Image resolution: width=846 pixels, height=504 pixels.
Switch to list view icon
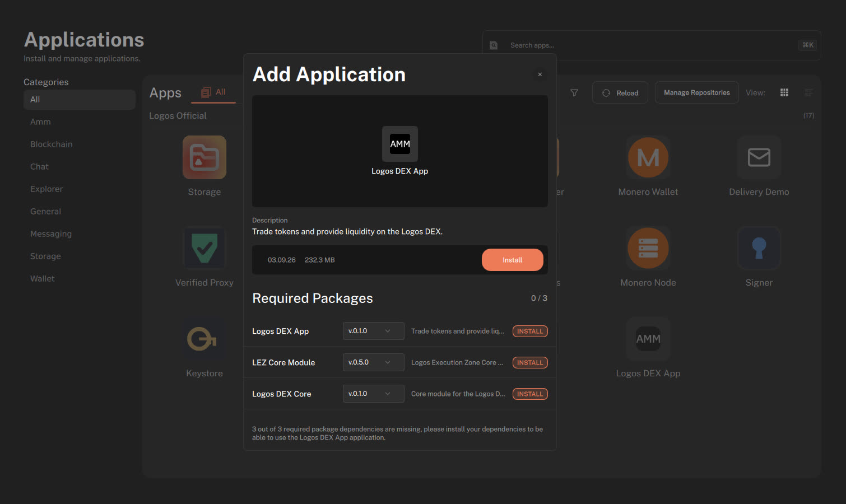pyautogui.click(x=809, y=93)
